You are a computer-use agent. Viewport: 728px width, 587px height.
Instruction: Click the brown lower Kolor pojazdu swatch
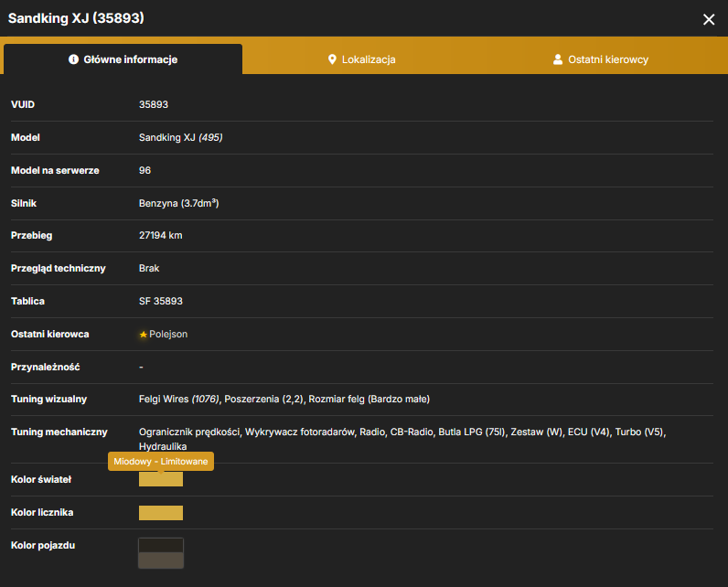click(x=161, y=560)
